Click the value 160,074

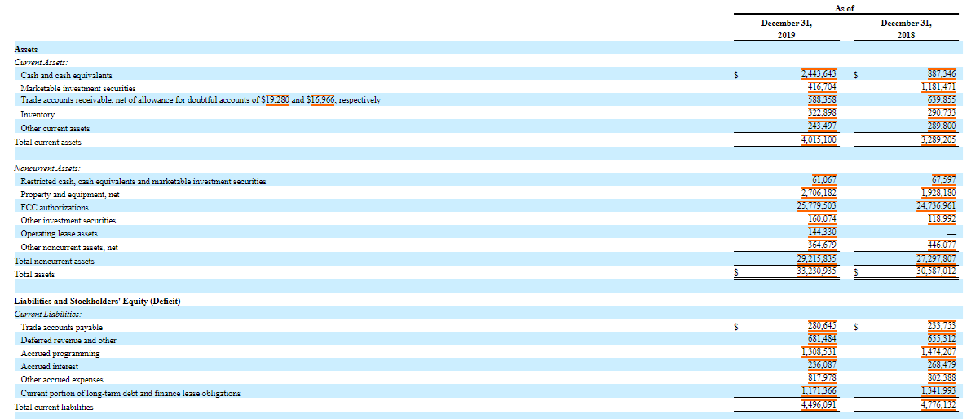[x=822, y=219]
